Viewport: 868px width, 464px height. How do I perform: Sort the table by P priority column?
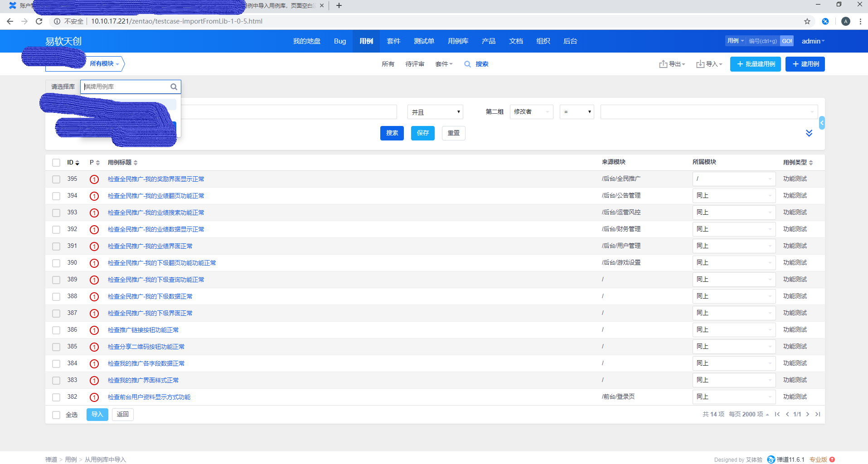(x=95, y=163)
